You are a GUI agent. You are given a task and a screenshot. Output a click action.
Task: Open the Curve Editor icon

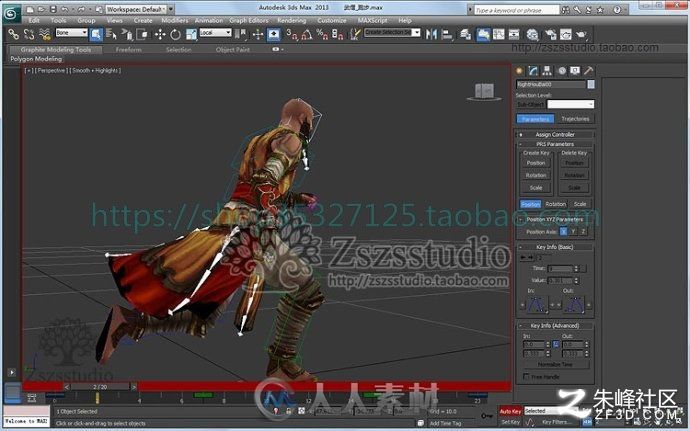point(499,34)
